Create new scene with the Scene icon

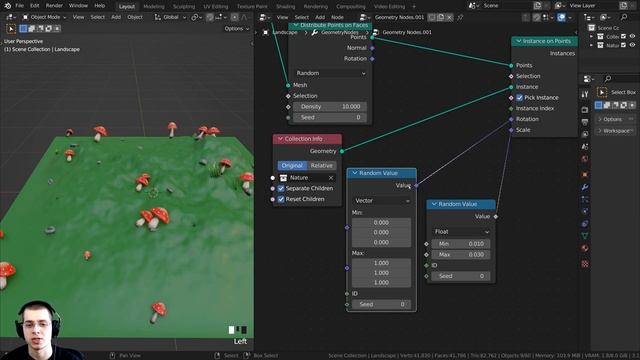pyautogui.click(x=538, y=6)
